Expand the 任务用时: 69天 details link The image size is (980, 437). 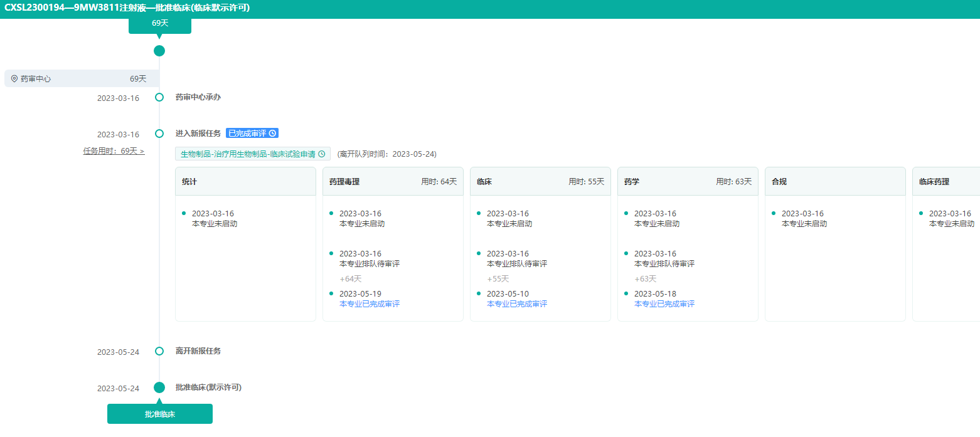114,151
